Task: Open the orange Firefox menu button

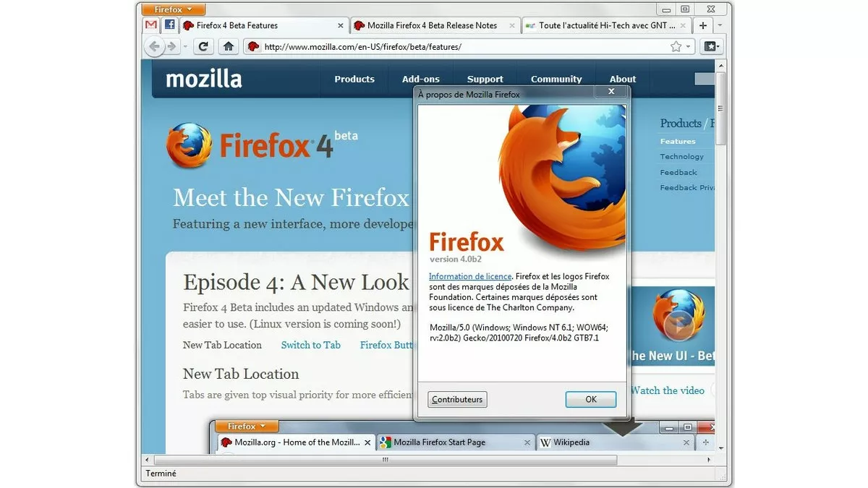Action: 174,9
